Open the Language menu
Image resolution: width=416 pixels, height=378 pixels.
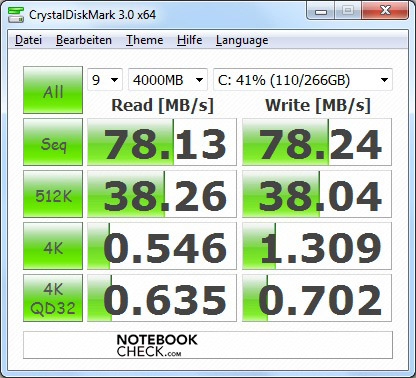(x=242, y=40)
